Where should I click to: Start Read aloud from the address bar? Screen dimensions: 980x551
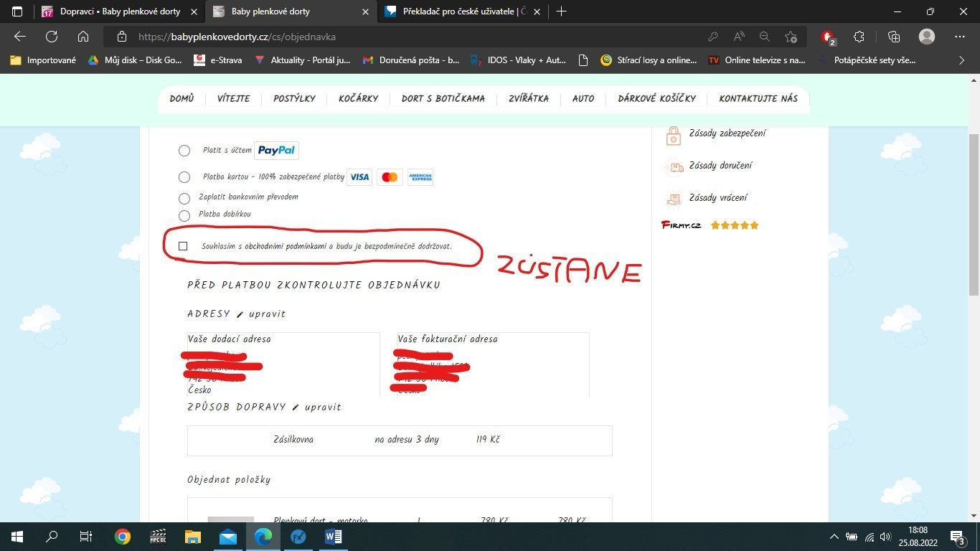(739, 37)
